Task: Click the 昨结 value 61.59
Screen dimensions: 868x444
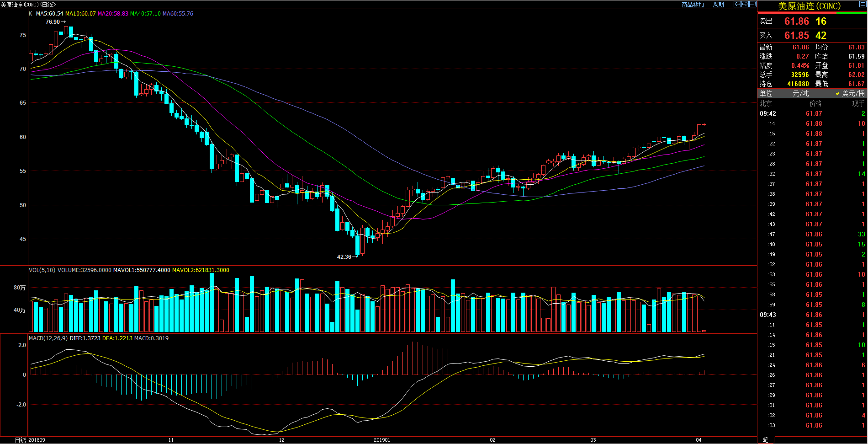Action: pyautogui.click(x=856, y=57)
